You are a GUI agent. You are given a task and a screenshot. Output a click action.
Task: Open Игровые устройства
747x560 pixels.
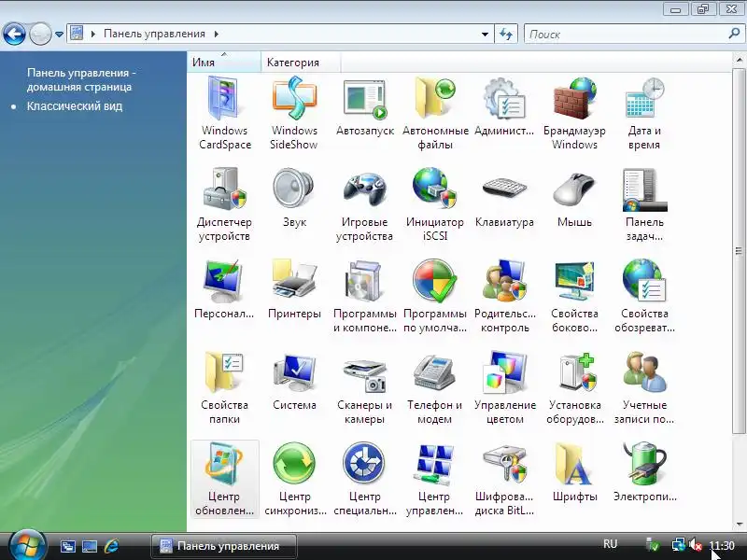tap(364, 205)
